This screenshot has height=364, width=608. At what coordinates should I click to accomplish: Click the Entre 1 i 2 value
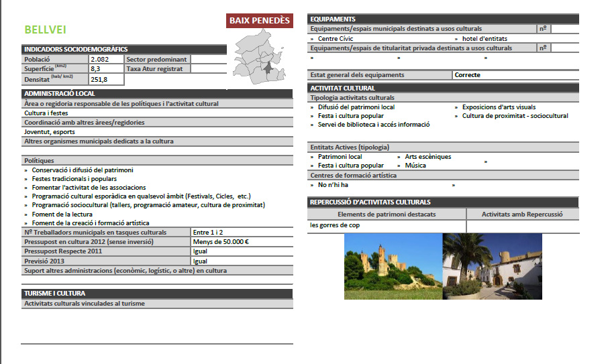click(x=208, y=233)
